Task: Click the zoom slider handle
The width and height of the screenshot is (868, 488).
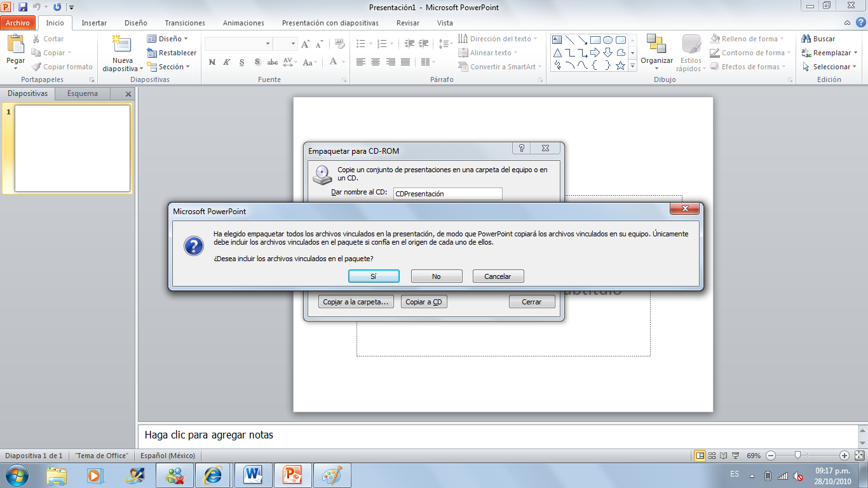Action: coord(797,456)
